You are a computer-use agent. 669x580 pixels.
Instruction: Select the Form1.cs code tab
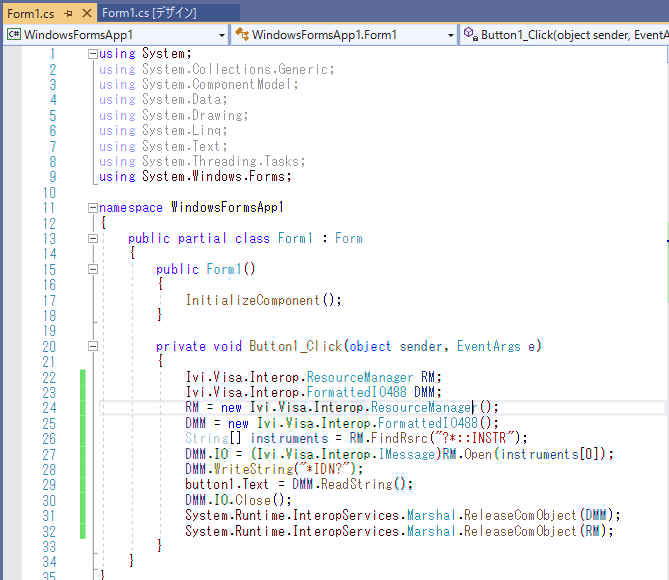coord(31,14)
